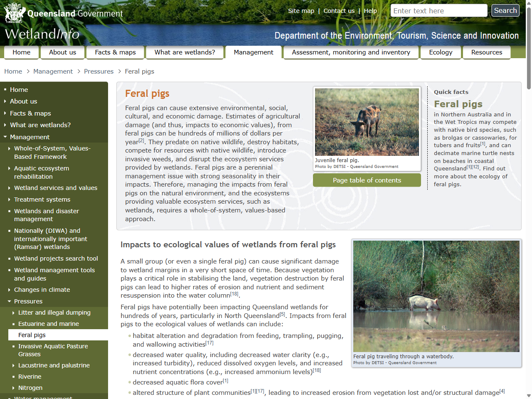
Task: Open the Site map link
Action: 301,11
